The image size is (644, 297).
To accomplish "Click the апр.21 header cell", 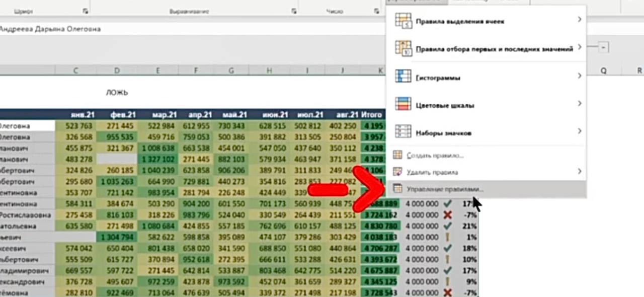I will [196, 115].
